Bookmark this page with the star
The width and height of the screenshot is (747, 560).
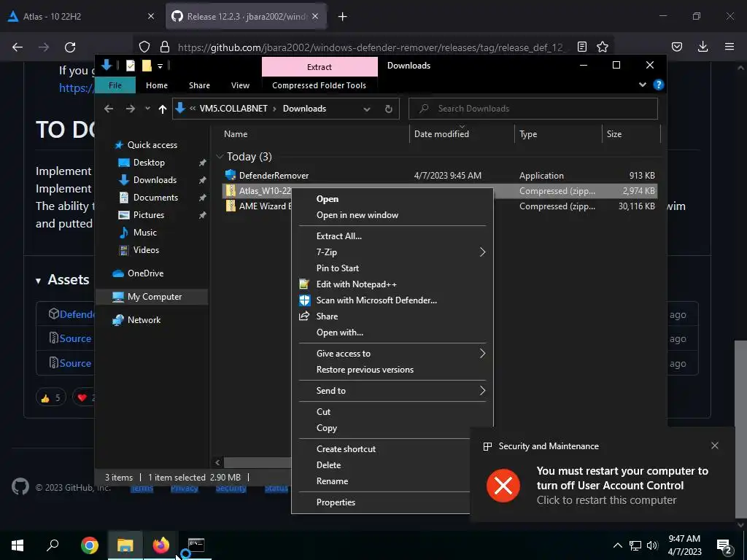point(602,47)
